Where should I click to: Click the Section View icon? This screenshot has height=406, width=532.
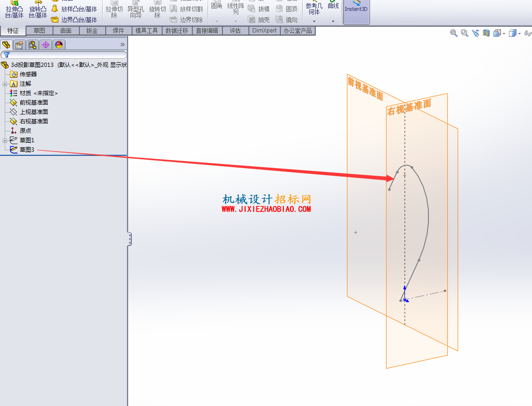pyautogui.click(x=486, y=33)
